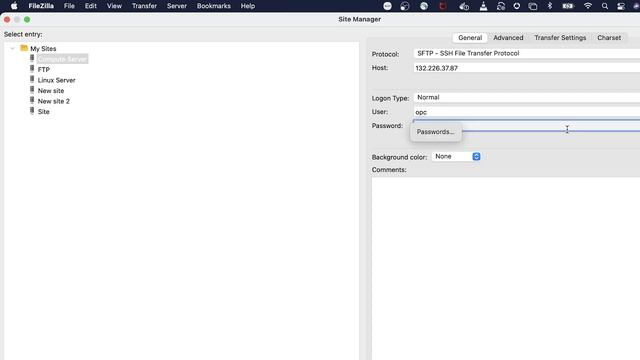640x360 pixels.
Task: Click server icon beside New site 2
Action: tap(32, 100)
